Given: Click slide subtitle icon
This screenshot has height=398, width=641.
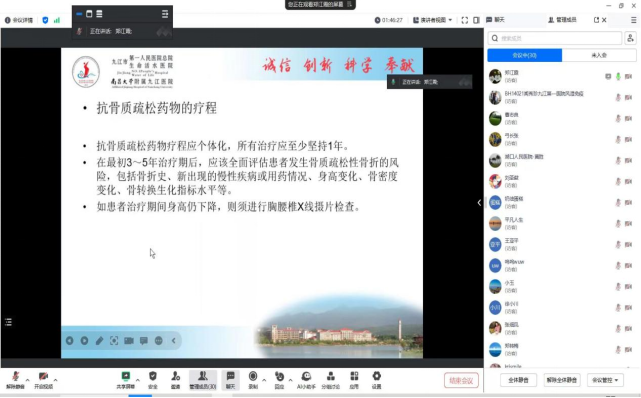Looking at the screenshot, I should tap(143, 340).
